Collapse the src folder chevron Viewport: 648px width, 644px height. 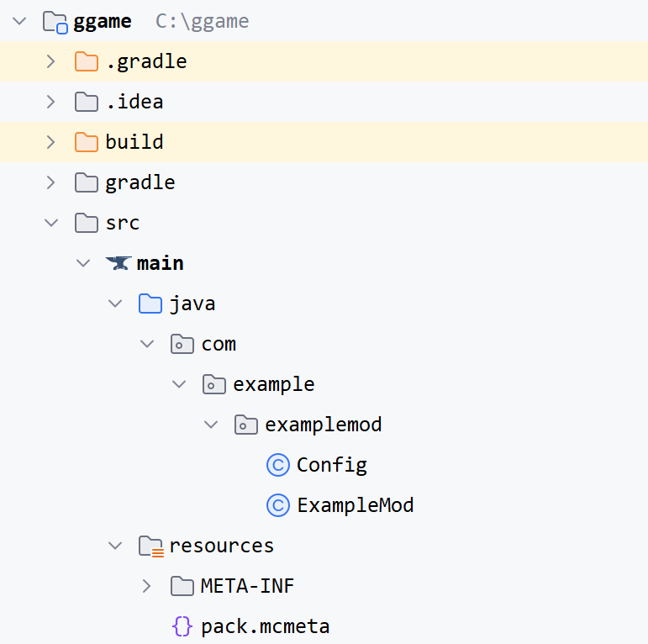click(51, 223)
